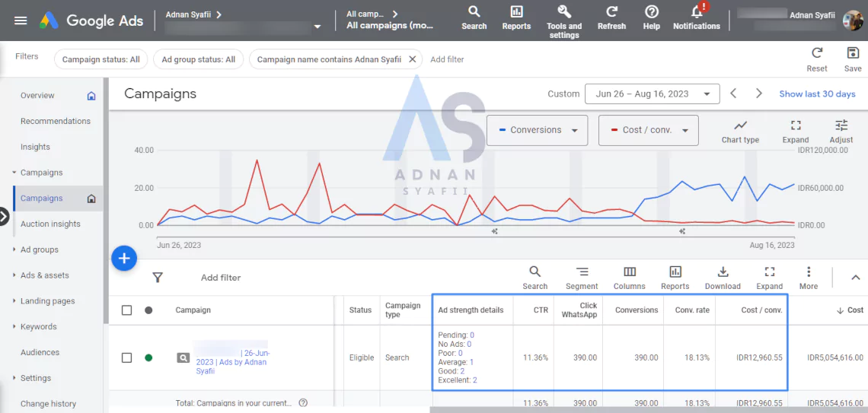Expand Landing pages in the sidebar
The height and width of the screenshot is (413, 868).
coord(14,300)
